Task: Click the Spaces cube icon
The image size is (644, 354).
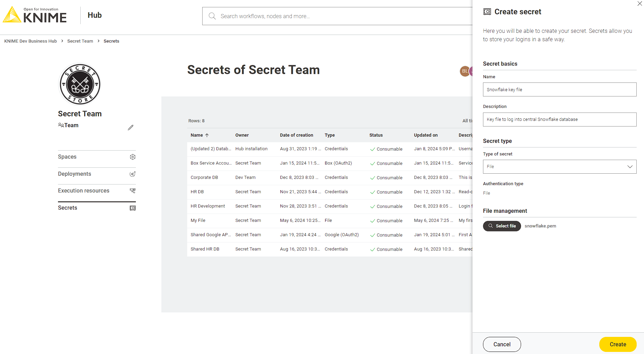Action: [x=133, y=157]
